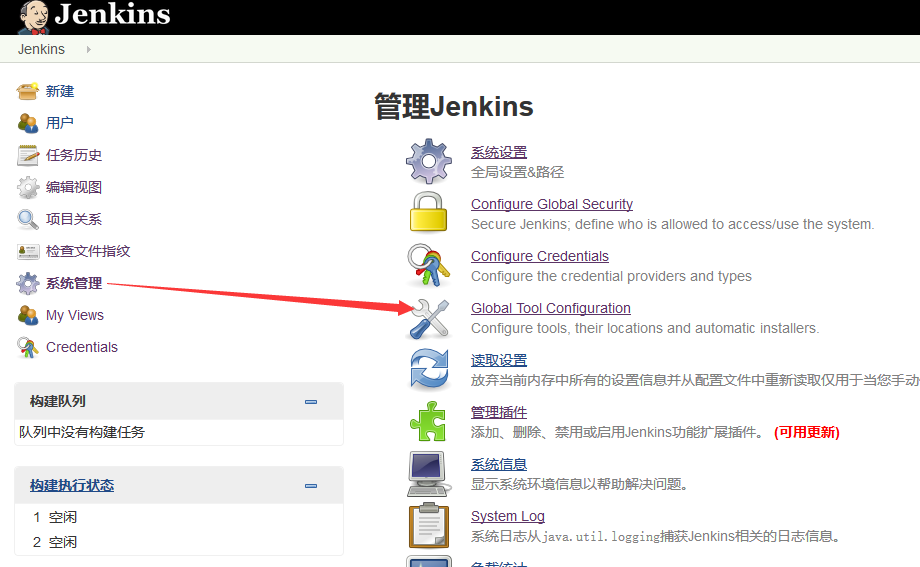Click the 检查文件指纹 fingerprint card icon
920x567 pixels.
(x=28, y=251)
